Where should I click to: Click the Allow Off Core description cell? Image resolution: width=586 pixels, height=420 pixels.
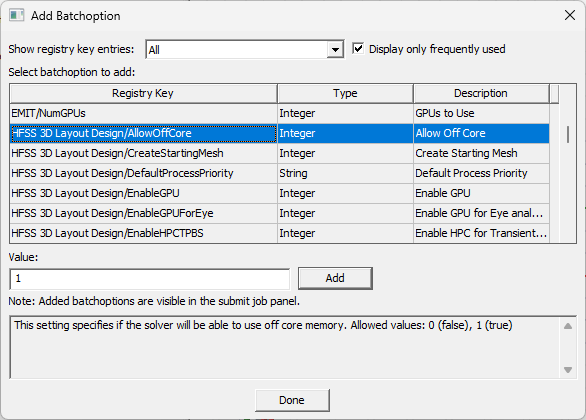point(481,133)
